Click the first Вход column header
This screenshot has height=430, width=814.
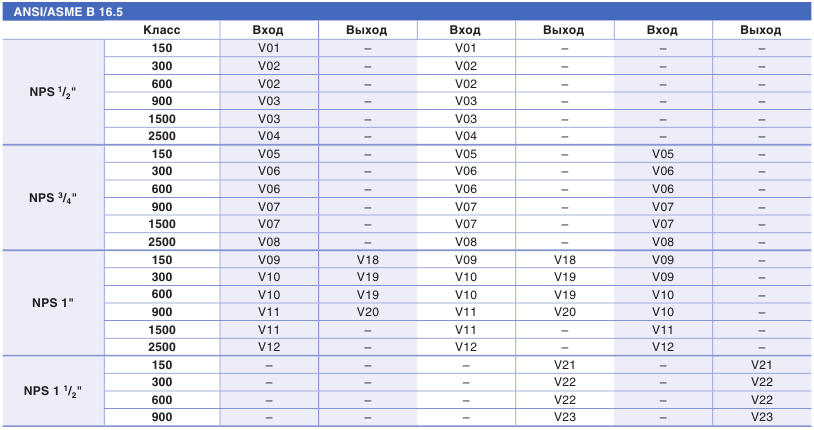(x=268, y=30)
